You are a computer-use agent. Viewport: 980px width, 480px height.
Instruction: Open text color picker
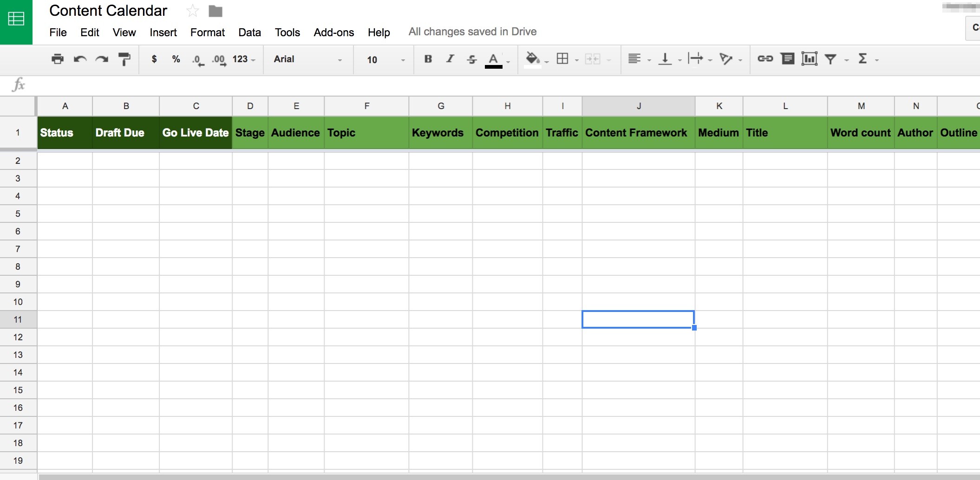tap(494, 59)
